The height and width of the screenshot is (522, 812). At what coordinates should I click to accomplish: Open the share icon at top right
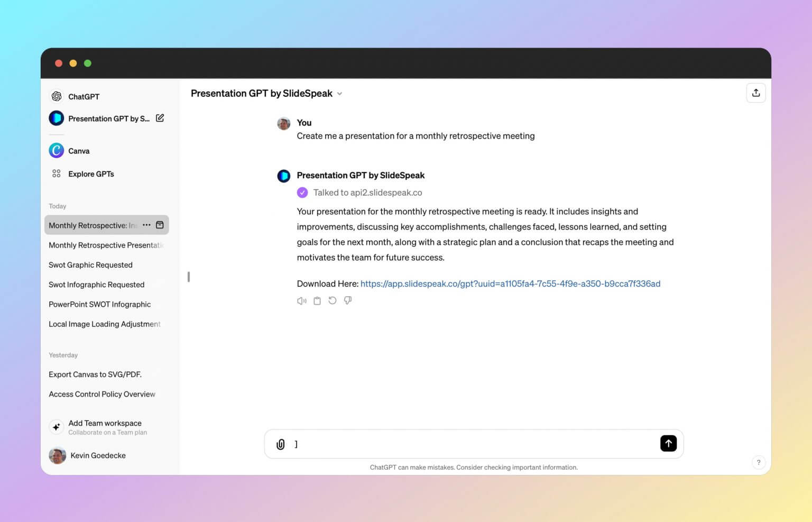(x=756, y=93)
